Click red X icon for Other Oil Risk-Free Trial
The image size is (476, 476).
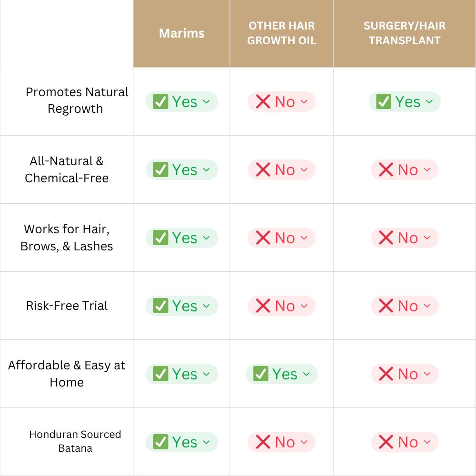pyautogui.click(x=263, y=306)
